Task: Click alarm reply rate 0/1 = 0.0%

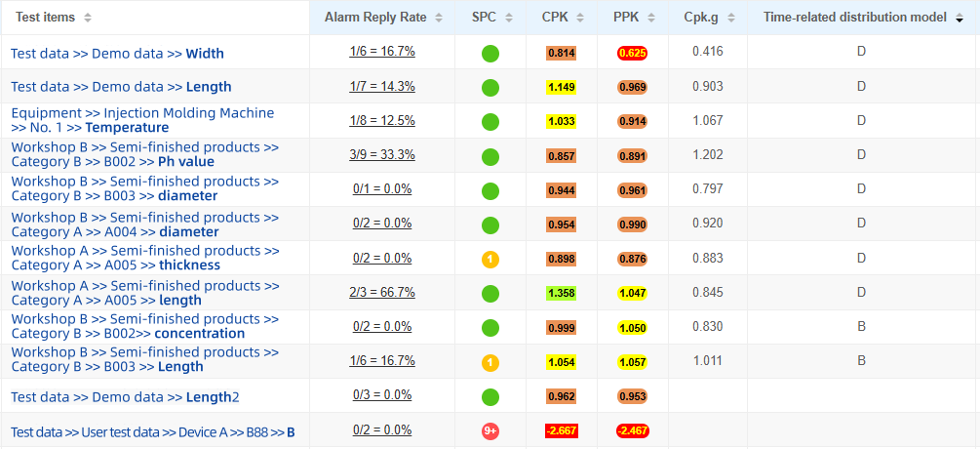Action: click(x=382, y=188)
